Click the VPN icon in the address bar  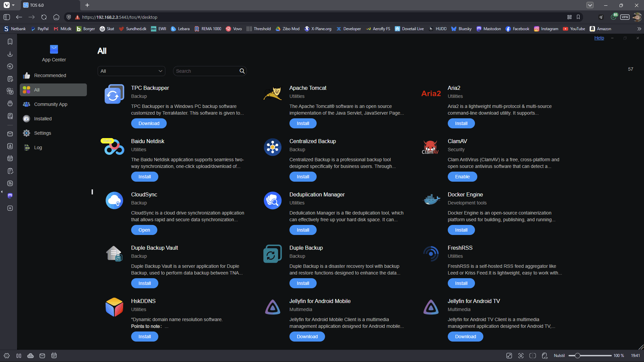pos(625,17)
